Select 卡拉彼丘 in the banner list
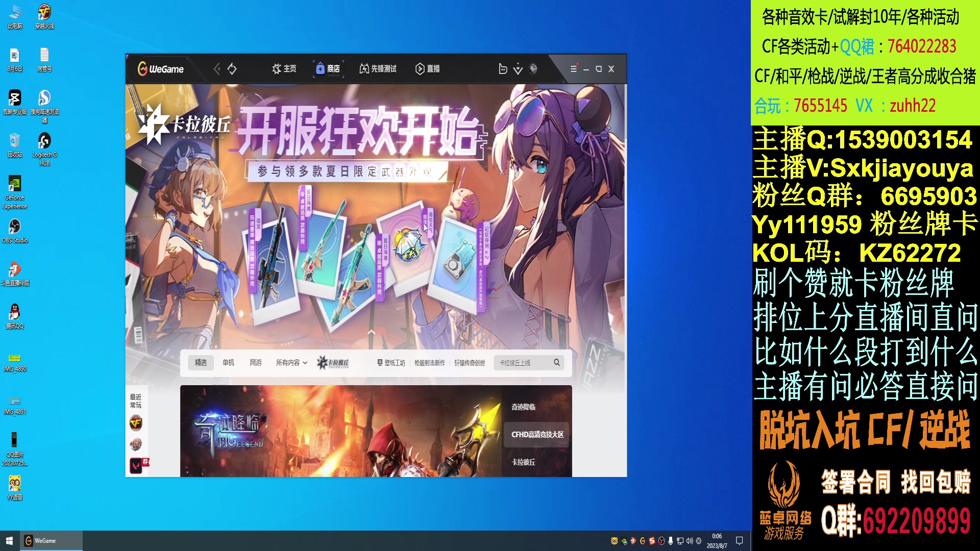The width and height of the screenshot is (980, 551). pyautogui.click(x=524, y=462)
